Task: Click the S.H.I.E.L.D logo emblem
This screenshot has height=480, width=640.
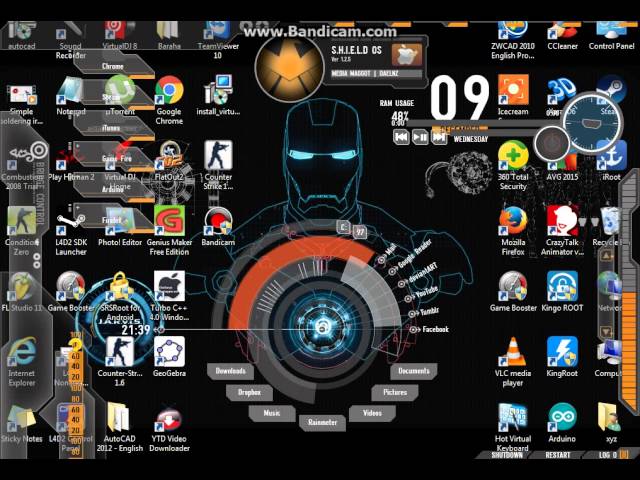Action: [289, 69]
